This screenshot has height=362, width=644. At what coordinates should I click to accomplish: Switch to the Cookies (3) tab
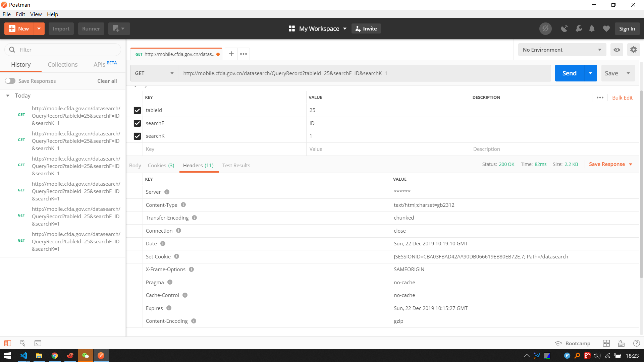[161, 165]
